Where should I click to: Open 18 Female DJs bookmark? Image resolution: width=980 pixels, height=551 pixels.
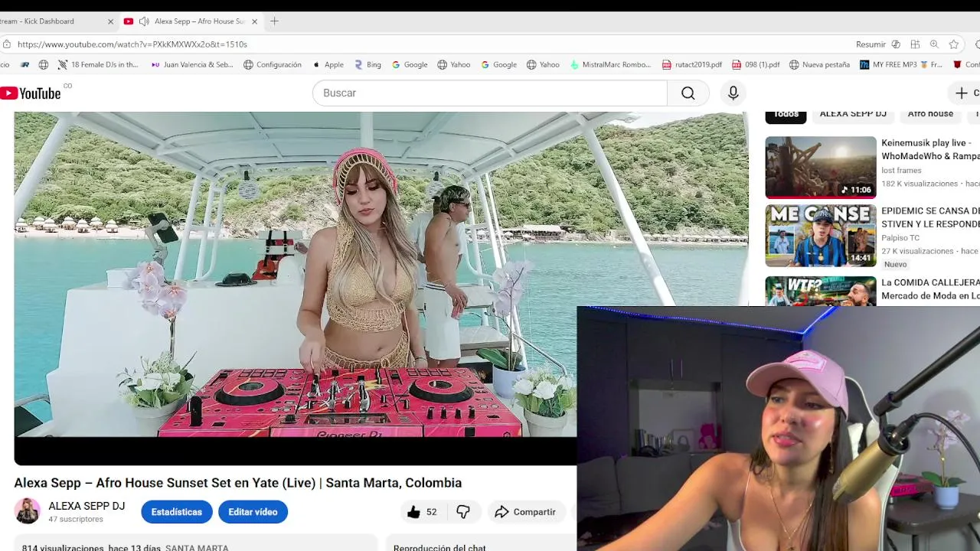tap(98, 65)
